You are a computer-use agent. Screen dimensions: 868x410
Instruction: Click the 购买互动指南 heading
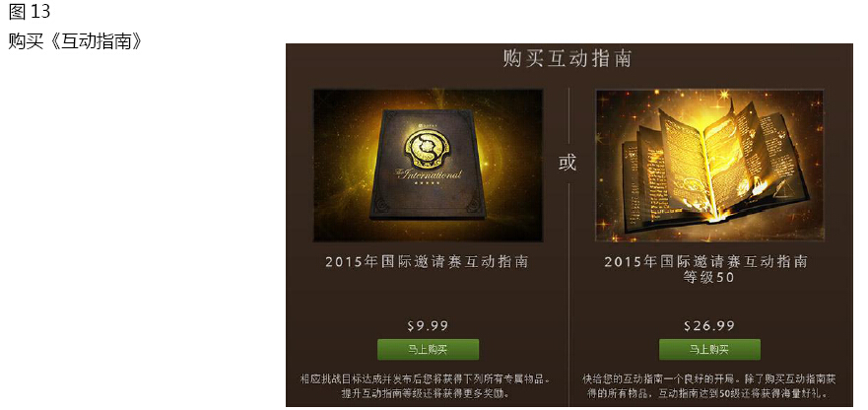(x=568, y=59)
